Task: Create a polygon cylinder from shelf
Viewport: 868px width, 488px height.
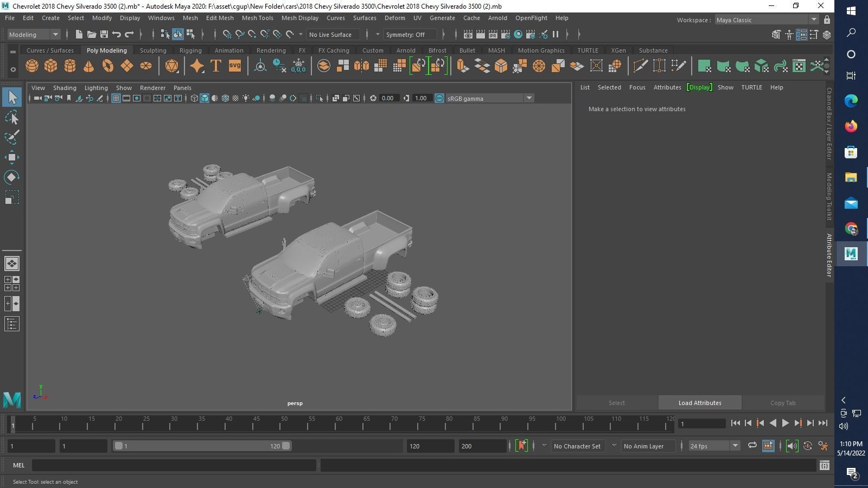Action: [x=70, y=66]
